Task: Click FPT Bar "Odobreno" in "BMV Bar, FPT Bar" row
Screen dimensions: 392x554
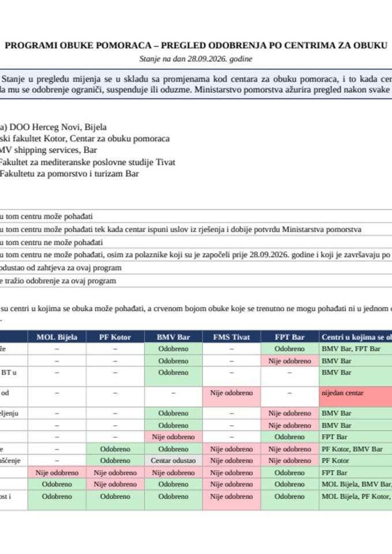Action: (289, 349)
